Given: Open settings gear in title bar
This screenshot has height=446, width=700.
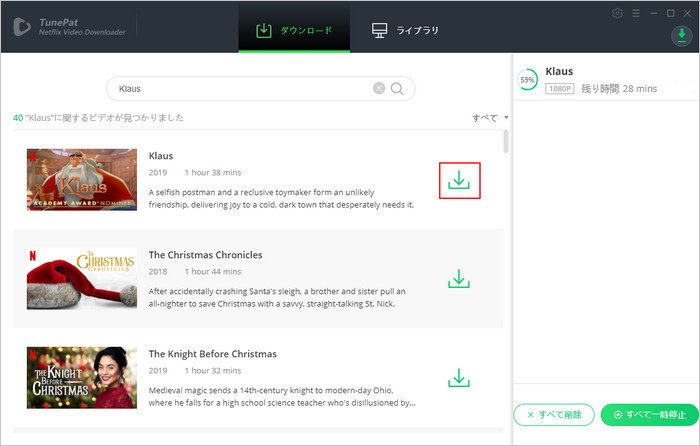Looking at the screenshot, I should coord(617,13).
